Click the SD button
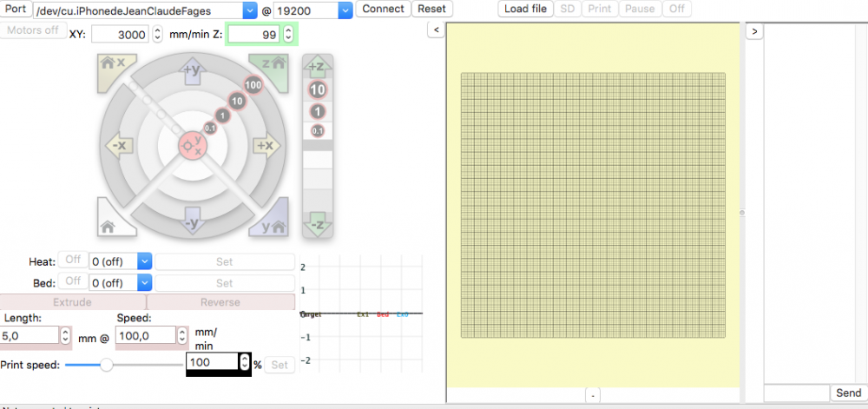868x409 pixels. point(567,9)
